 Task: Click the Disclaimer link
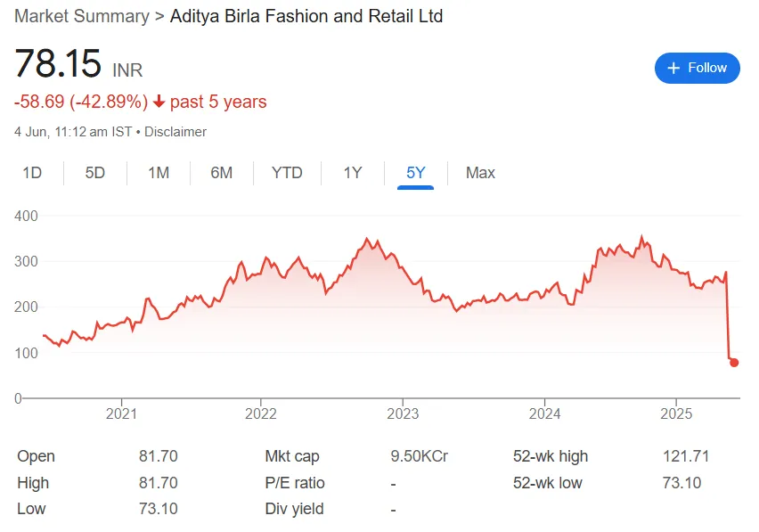(175, 131)
